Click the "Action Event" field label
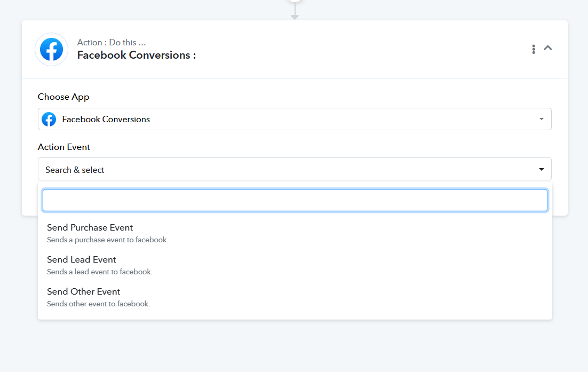This screenshot has height=372, width=588. (63, 147)
